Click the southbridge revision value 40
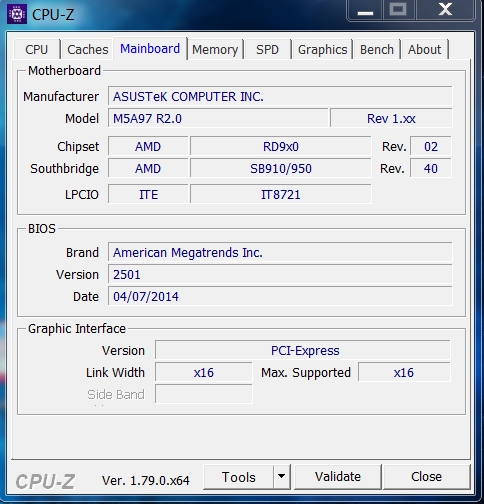 [431, 168]
